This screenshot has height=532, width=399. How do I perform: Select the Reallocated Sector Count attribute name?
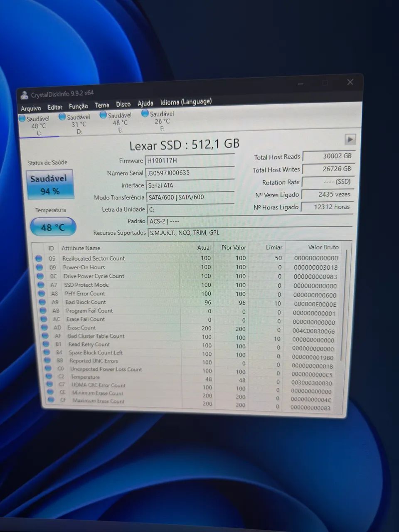pyautogui.click(x=94, y=259)
